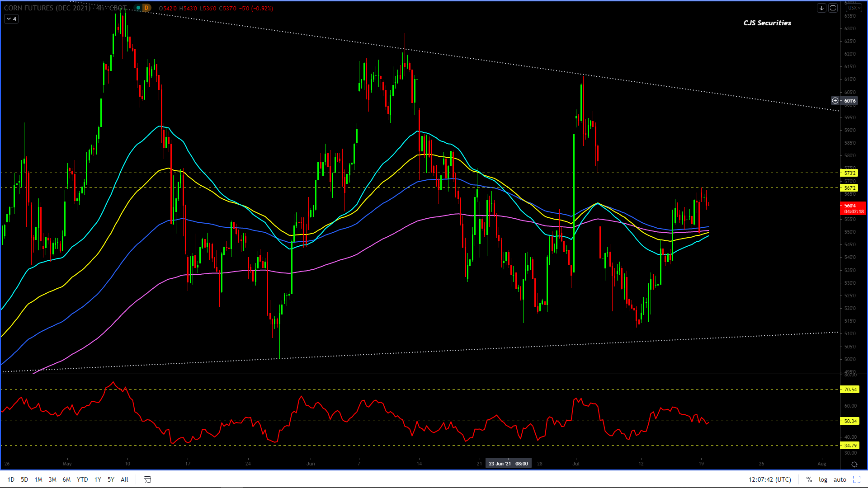Click the teal market status dot
The image size is (868, 488).
pyautogui.click(x=138, y=8)
